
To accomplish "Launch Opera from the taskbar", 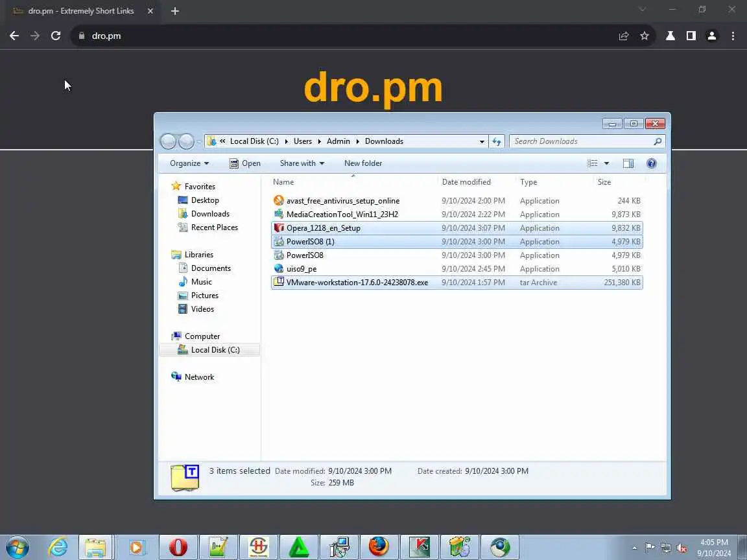I will point(178,547).
